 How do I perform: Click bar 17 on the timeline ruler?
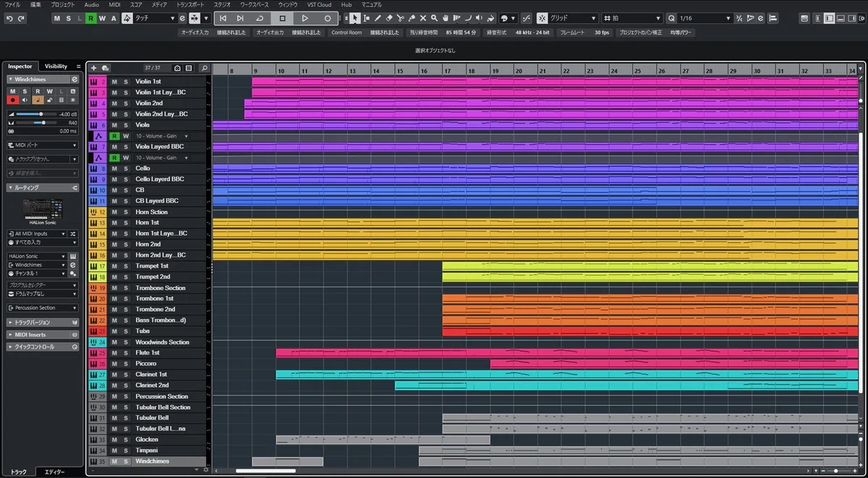point(448,70)
